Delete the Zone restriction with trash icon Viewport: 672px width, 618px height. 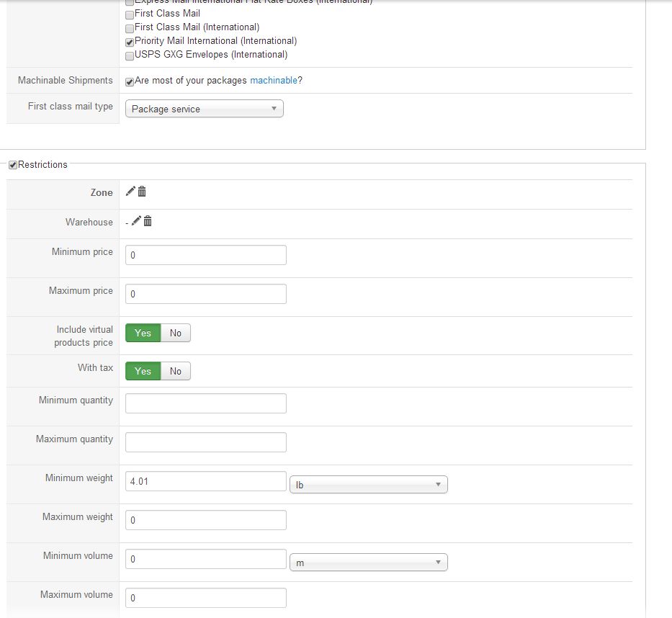[142, 191]
